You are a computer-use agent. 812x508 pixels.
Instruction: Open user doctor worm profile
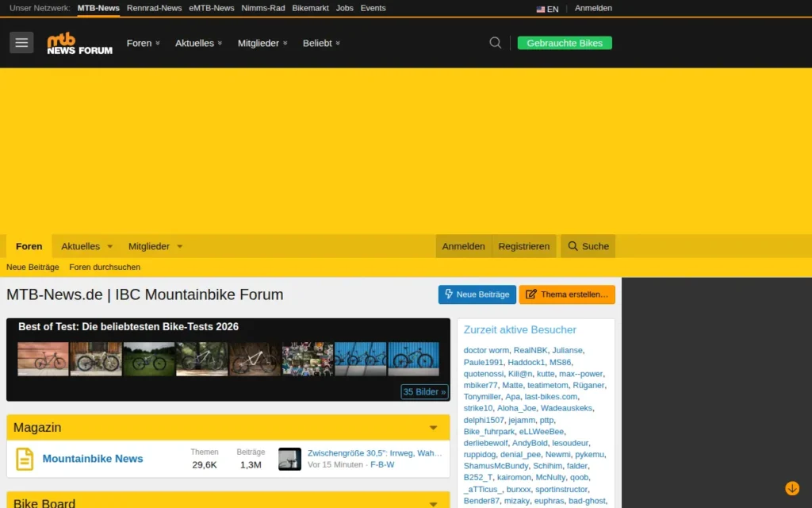click(486, 350)
